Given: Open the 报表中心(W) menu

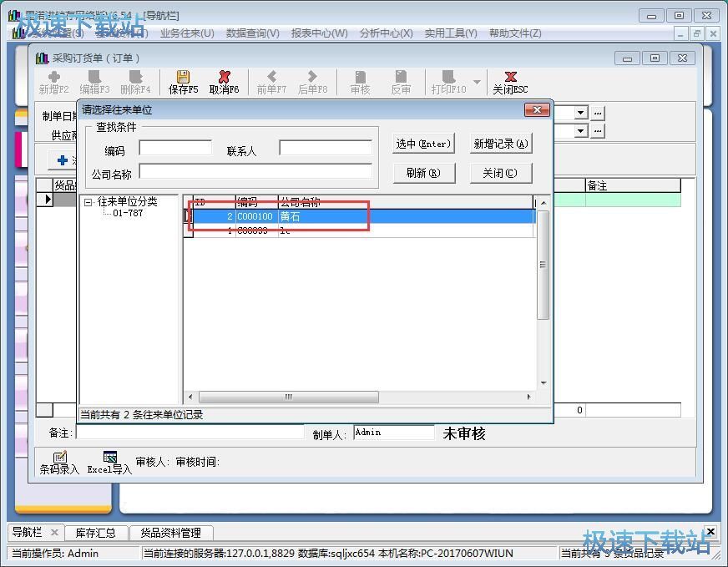Looking at the screenshot, I should [x=320, y=33].
